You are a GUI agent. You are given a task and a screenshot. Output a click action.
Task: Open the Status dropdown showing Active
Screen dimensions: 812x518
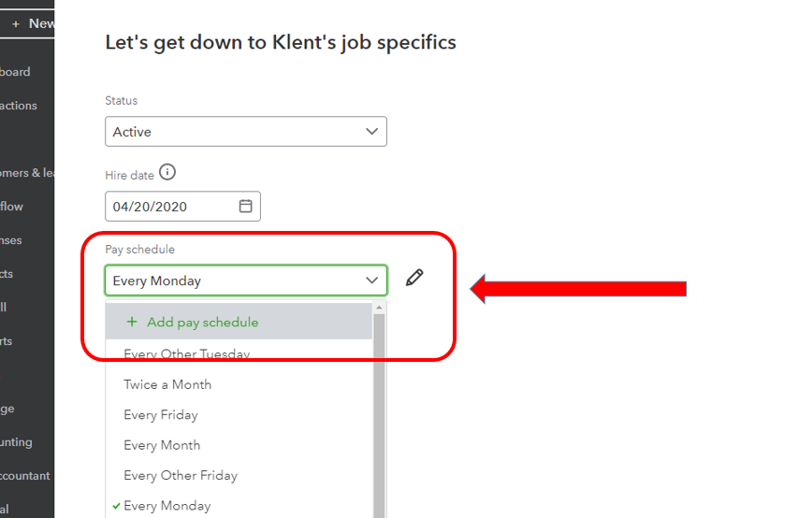click(x=245, y=132)
